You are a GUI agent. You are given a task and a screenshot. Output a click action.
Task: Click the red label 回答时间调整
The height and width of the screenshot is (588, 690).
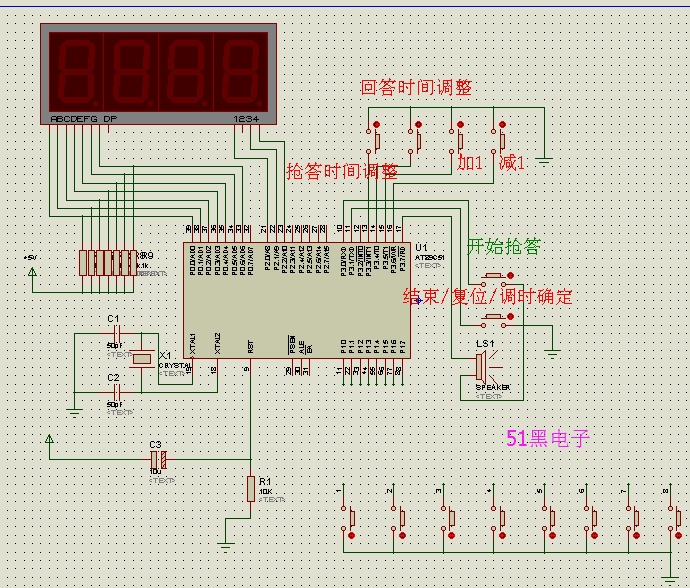click(x=416, y=88)
